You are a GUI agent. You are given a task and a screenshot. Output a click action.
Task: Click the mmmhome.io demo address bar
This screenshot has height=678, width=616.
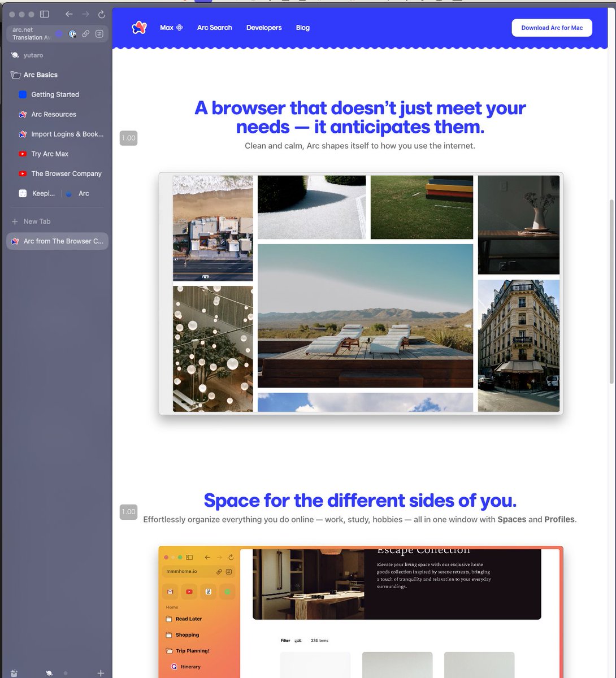point(198,571)
